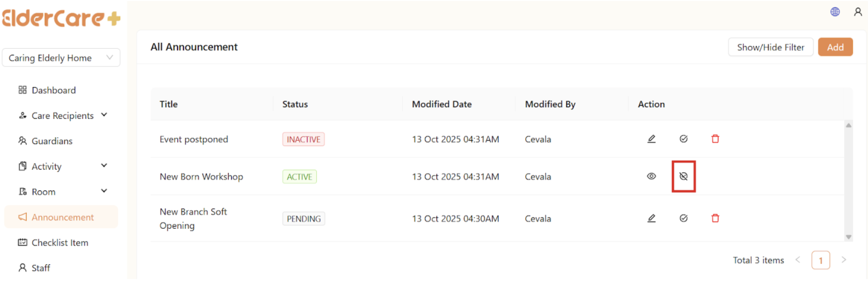
Task: Delete New Branch Soft Opening announcement
Action: click(715, 218)
